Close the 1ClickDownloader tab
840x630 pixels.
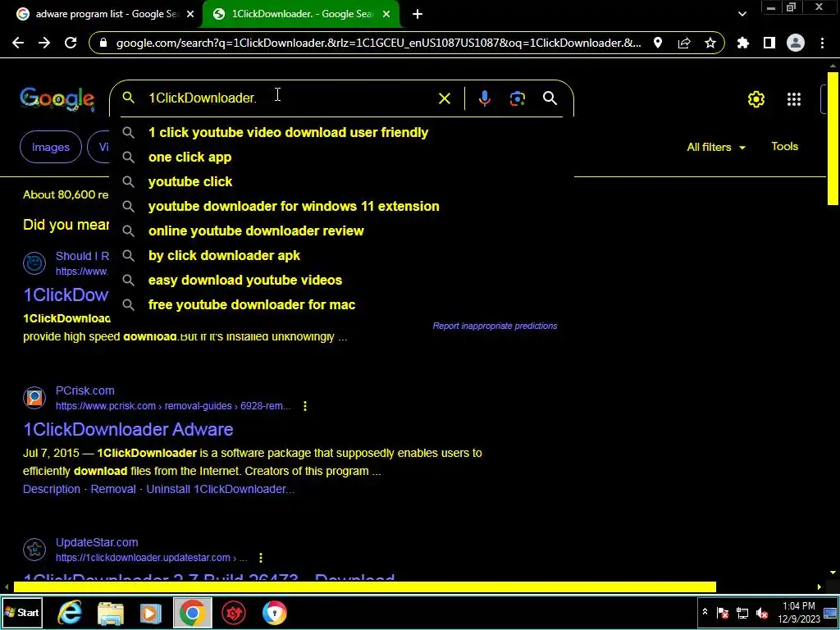(x=386, y=15)
